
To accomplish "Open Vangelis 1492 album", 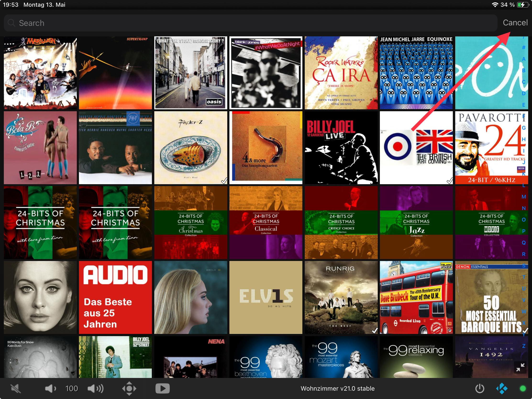I will (491, 357).
